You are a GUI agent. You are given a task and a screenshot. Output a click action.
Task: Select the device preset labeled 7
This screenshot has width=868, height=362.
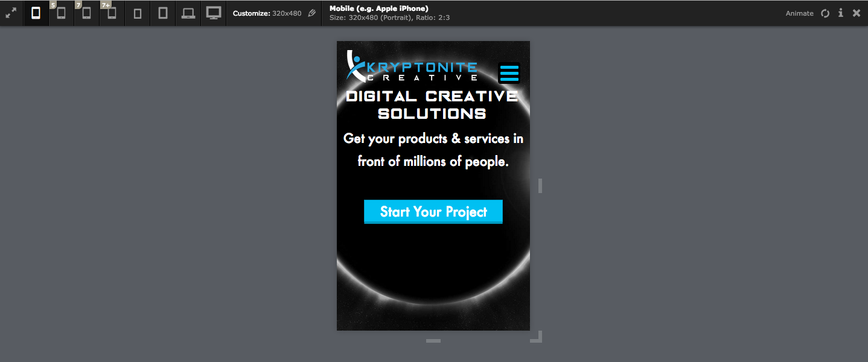(x=86, y=13)
